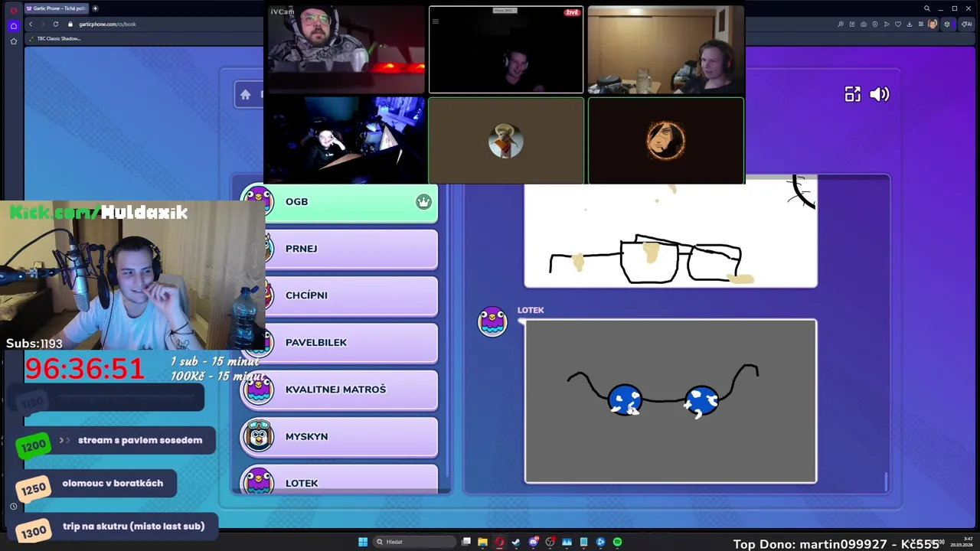
Task: Open the AI assistant button
Action: [x=967, y=24]
